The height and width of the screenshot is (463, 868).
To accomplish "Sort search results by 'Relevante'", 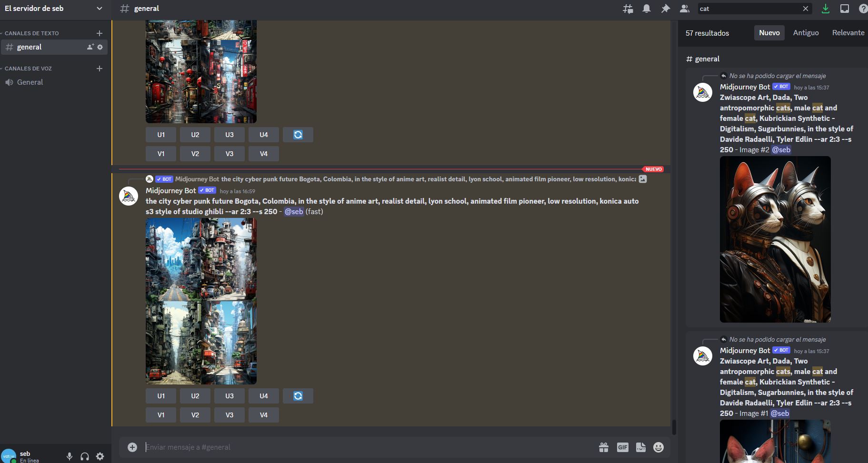I will point(848,33).
